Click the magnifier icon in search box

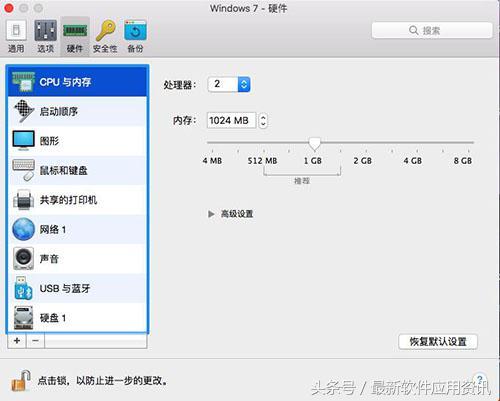(x=413, y=30)
